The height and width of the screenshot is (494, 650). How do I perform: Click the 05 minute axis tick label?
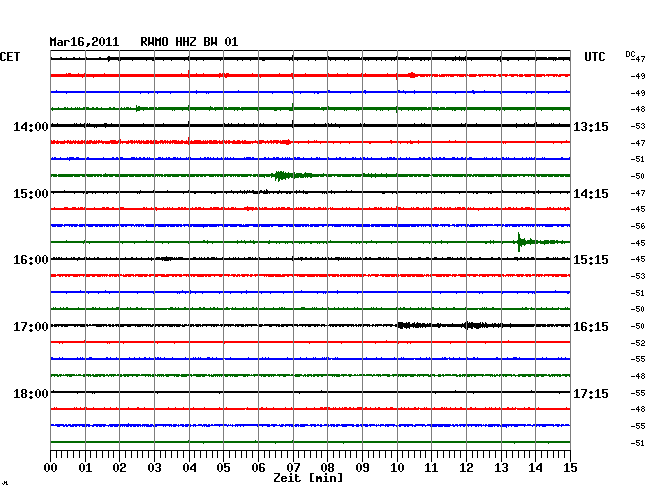click(223, 467)
